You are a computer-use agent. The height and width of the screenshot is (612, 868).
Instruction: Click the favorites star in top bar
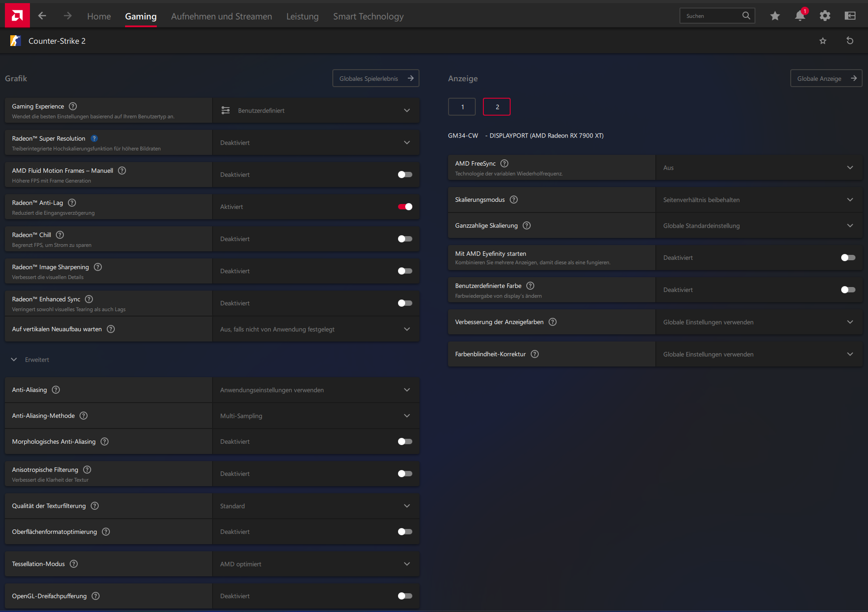pyautogui.click(x=775, y=16)
